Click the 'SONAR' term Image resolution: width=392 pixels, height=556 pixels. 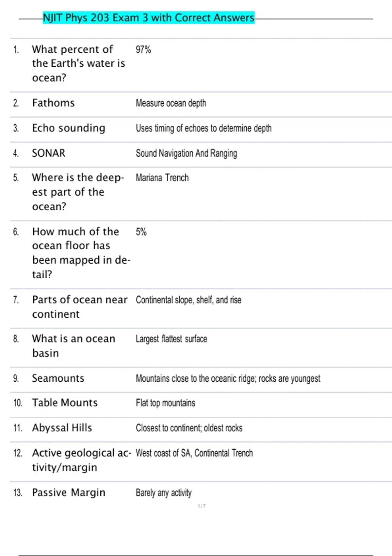pyautogui.click(x=49, y=153)
